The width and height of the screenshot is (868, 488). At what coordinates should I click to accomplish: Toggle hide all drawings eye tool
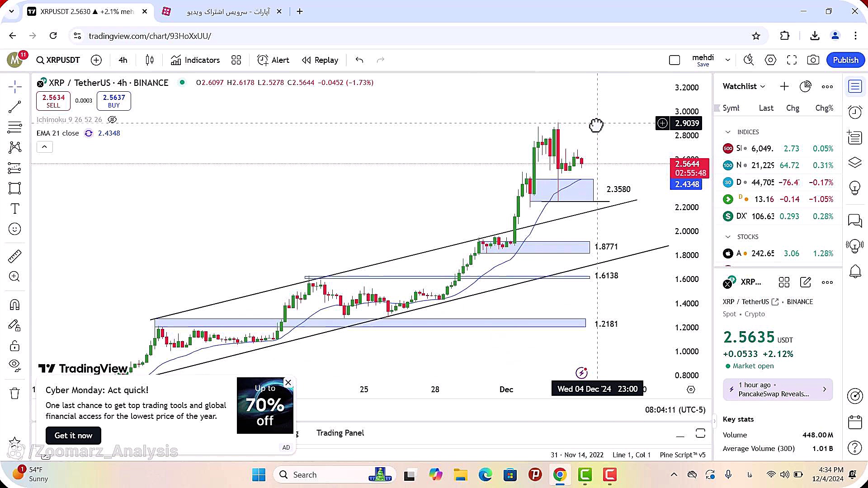pos(14,365)
